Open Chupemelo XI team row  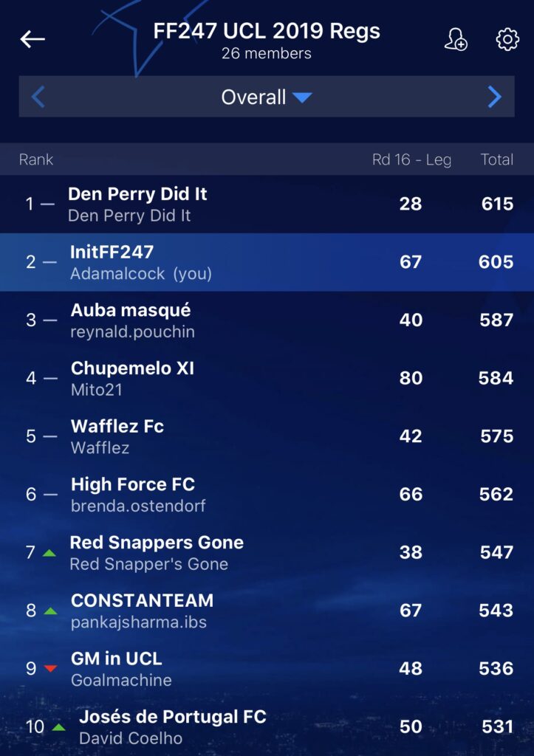point(267,378)
